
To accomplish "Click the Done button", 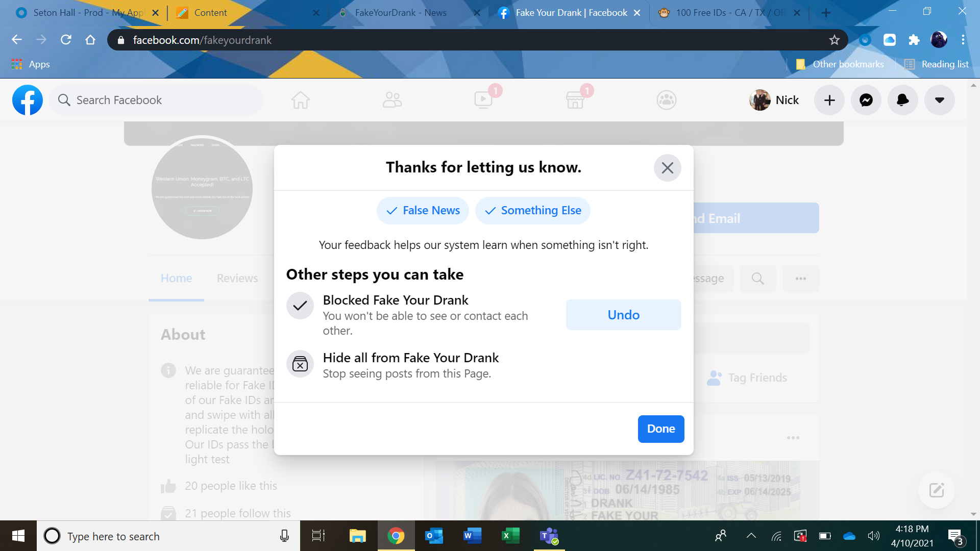I will (660, 429).
